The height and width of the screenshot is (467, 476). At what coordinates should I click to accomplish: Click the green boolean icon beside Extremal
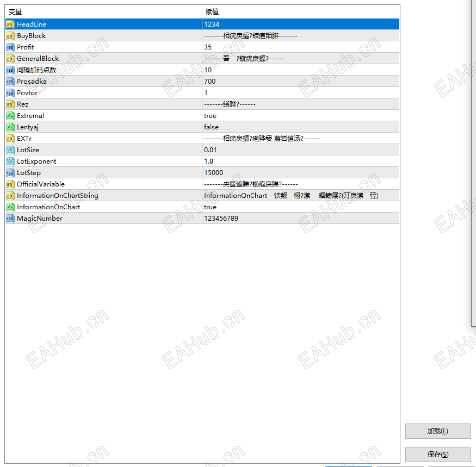[x=9, y=115]
